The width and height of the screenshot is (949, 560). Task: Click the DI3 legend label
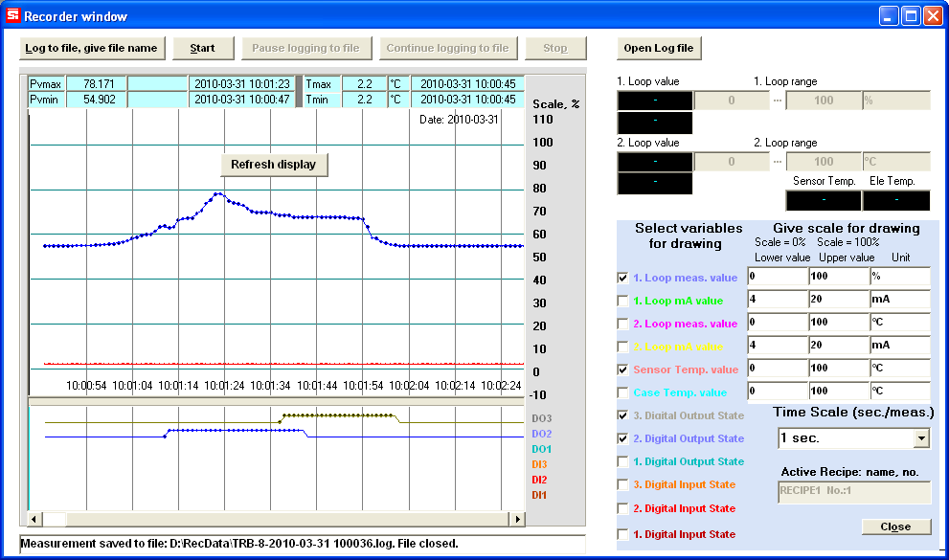[x=539, y=464]
